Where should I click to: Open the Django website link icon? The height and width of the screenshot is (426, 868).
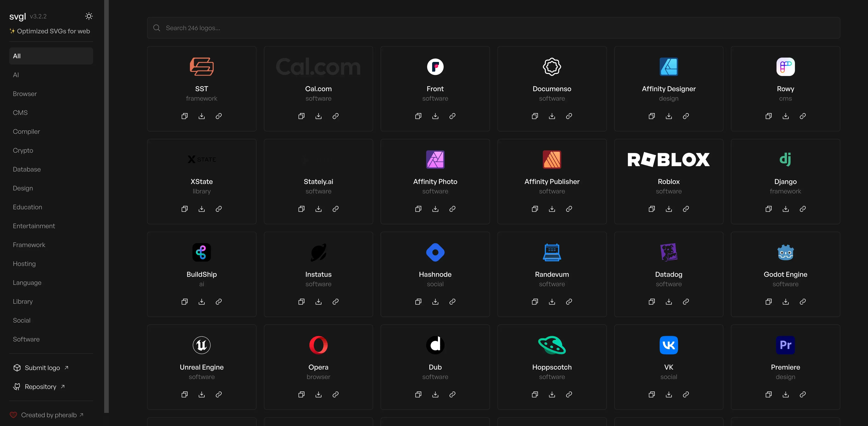pos(803,209)
